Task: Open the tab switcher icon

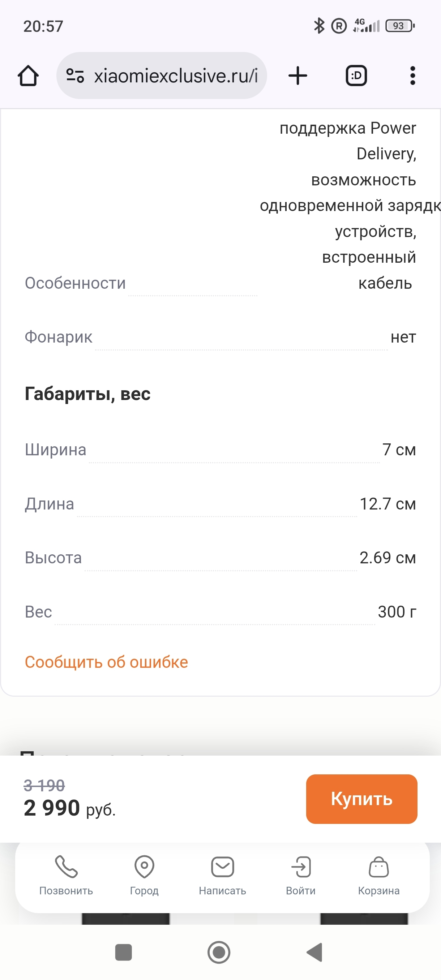Action: click(x=356, y=76)
